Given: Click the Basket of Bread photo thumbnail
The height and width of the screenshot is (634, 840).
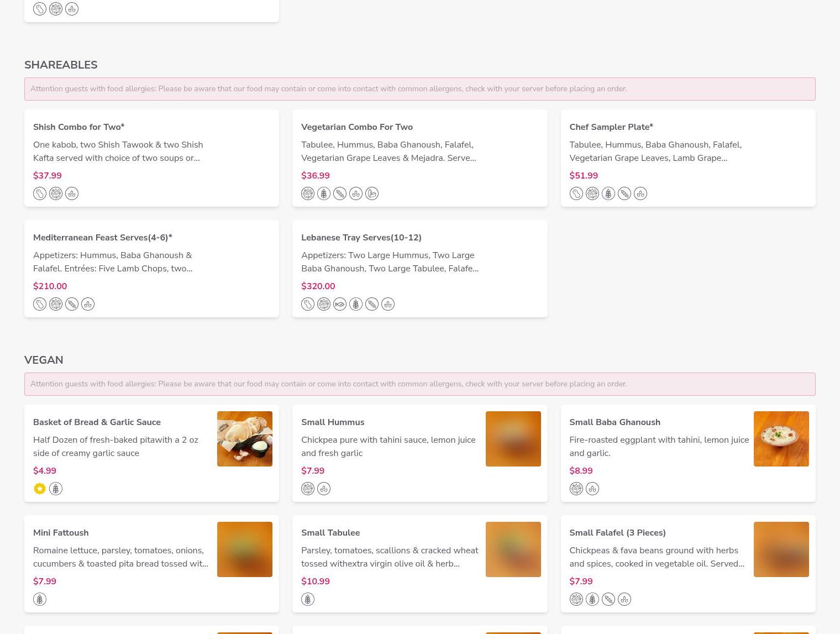Looking at the screenshot, I should coord(245,439).
